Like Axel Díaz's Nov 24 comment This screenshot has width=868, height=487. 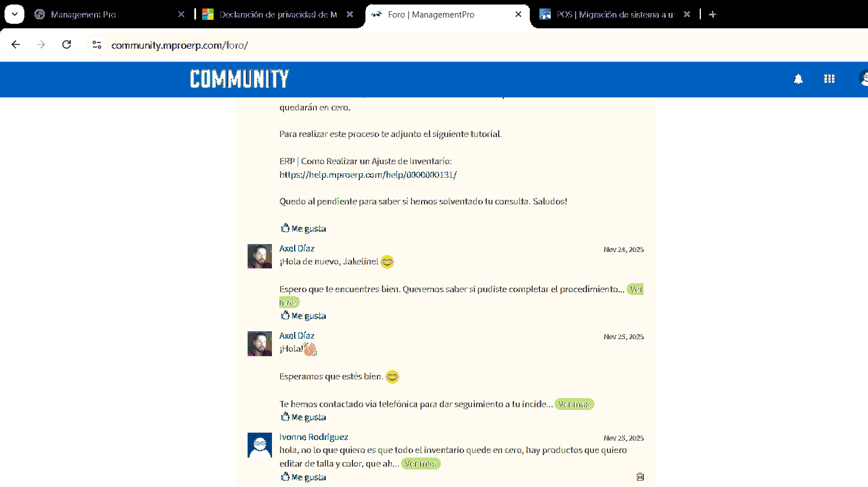click(x=303, y=316)
